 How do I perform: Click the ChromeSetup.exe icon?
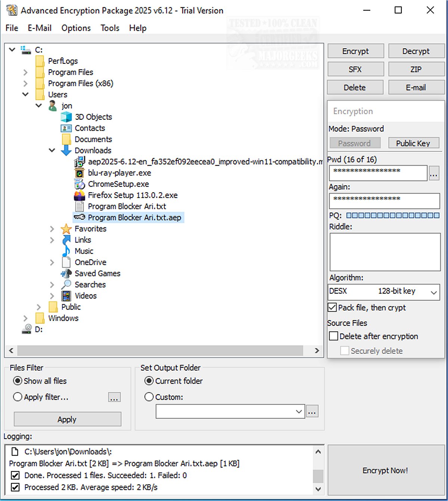point(80,184)
